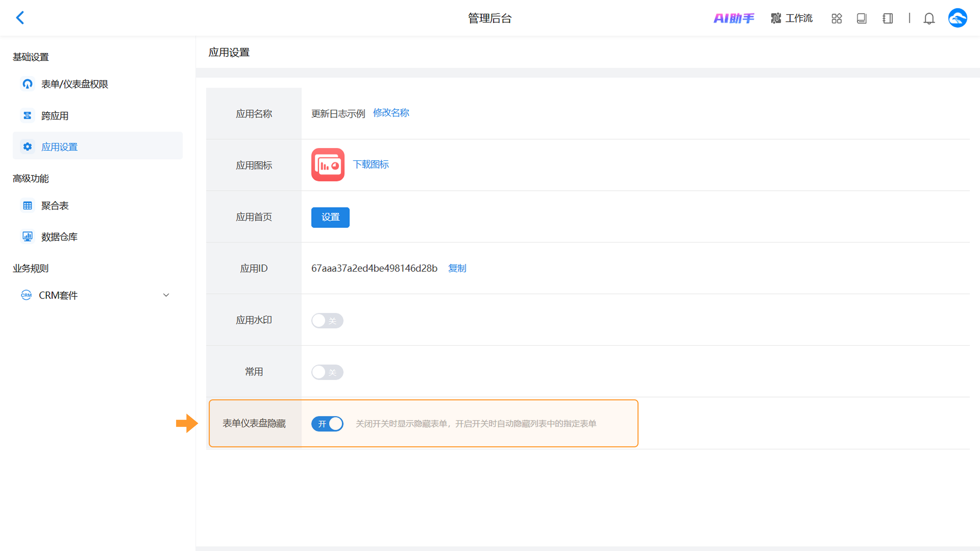Enable the 常用 toggle switch
The image size is (980, 551).
(x=327, y=372)
